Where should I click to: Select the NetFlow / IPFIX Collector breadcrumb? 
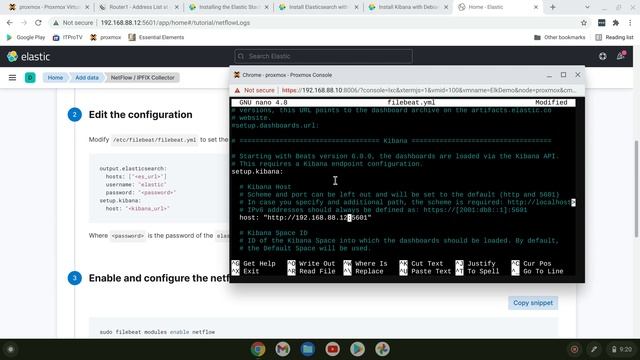pos(142,78)
